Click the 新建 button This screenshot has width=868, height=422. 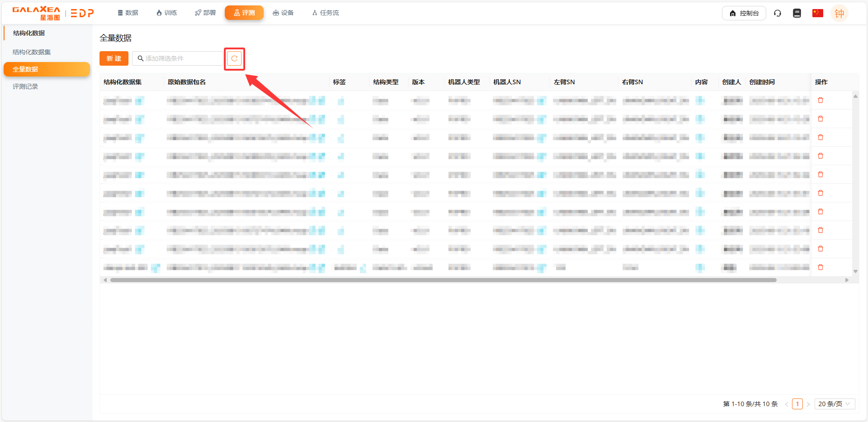pos(114,58)
